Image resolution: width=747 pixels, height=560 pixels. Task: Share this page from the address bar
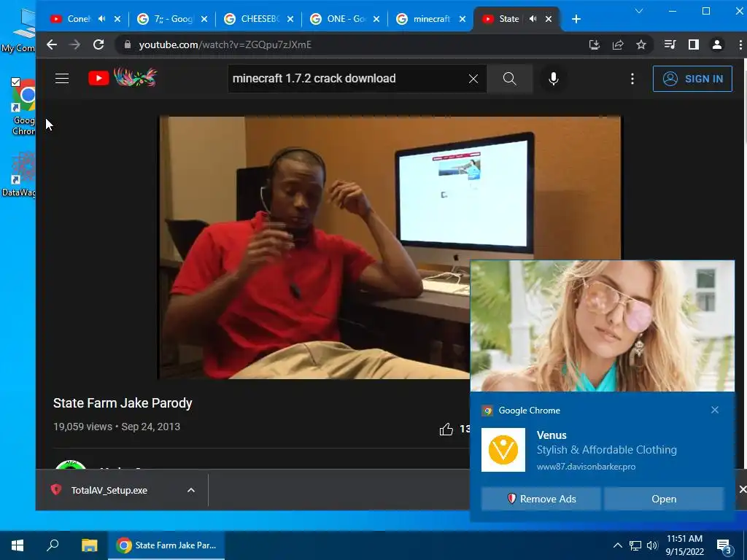point(618,44)
